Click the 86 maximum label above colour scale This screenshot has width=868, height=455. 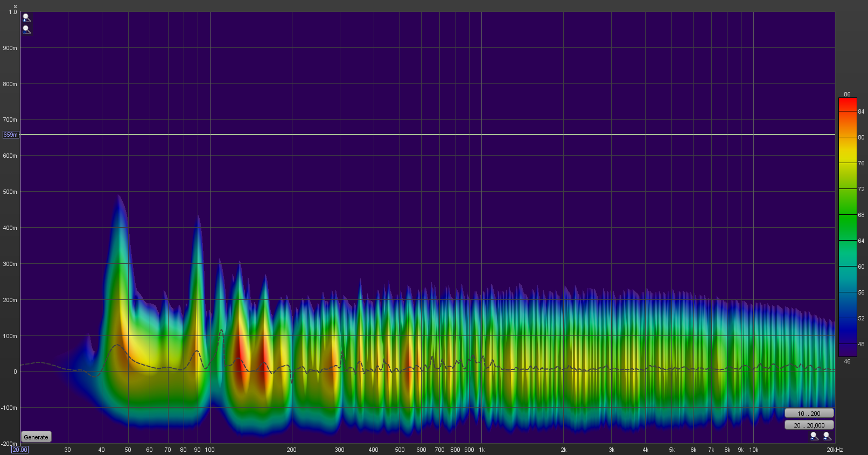(x=847, y=94)
